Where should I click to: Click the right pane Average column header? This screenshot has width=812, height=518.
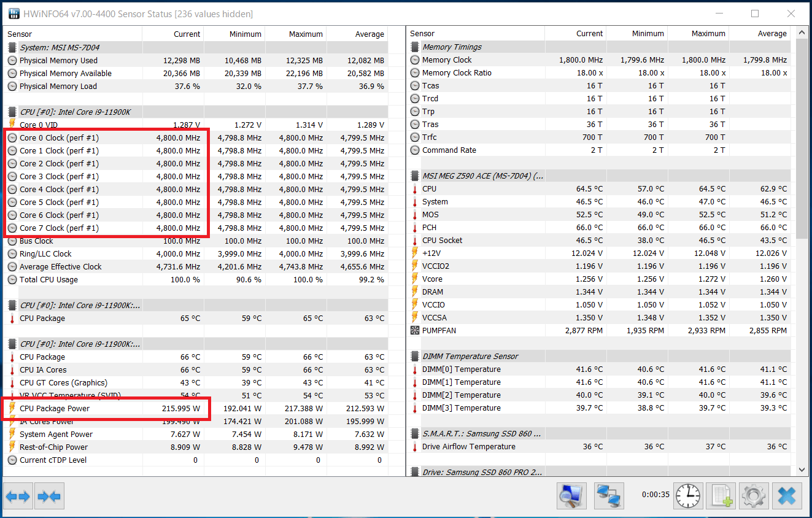(x=760, y=34)
